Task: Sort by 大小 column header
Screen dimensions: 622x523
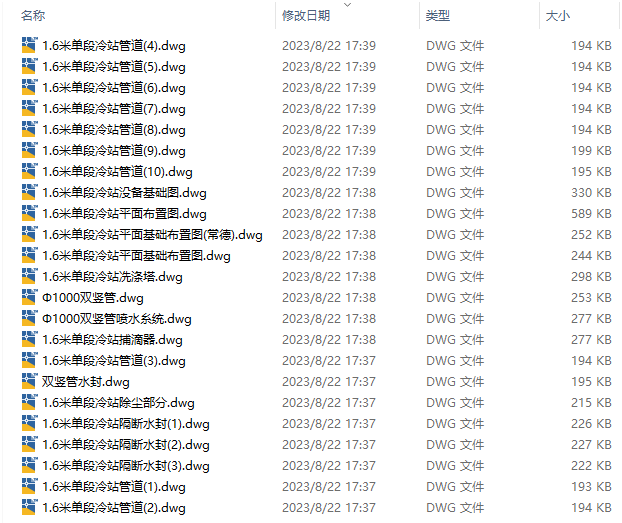Action: (x=558, y=15)
